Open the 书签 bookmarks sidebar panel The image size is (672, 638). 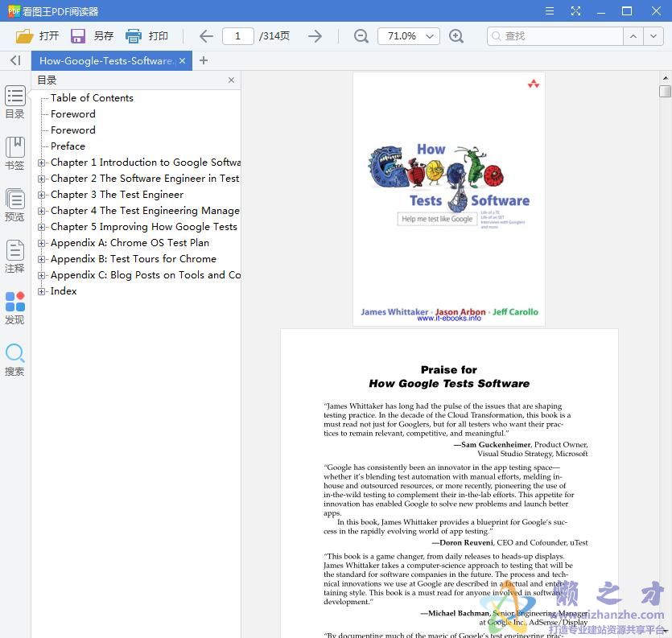tap(15, 154)
